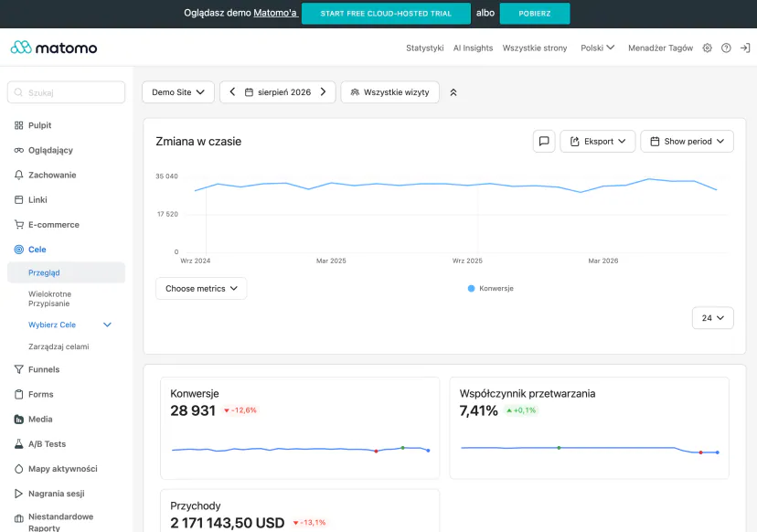Screen dimensions: 757x532
Task: Click the Pulpit dashboard grid icon
Action: [19, 125]
